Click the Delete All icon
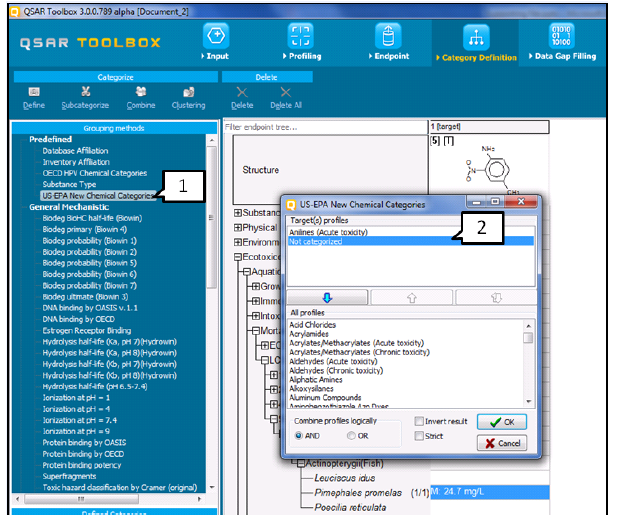The width and height of the screenshot is (621, 516). [286, 92]
